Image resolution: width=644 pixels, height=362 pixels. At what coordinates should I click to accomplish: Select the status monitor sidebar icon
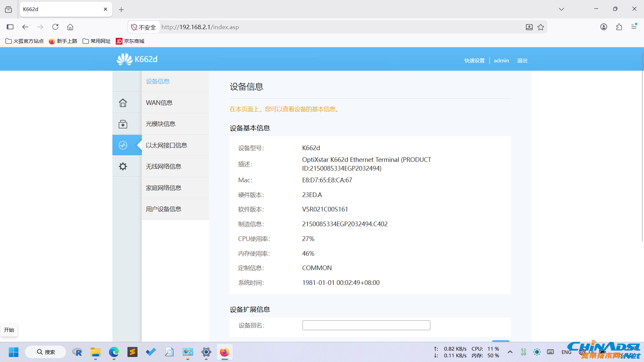(123, 145)
